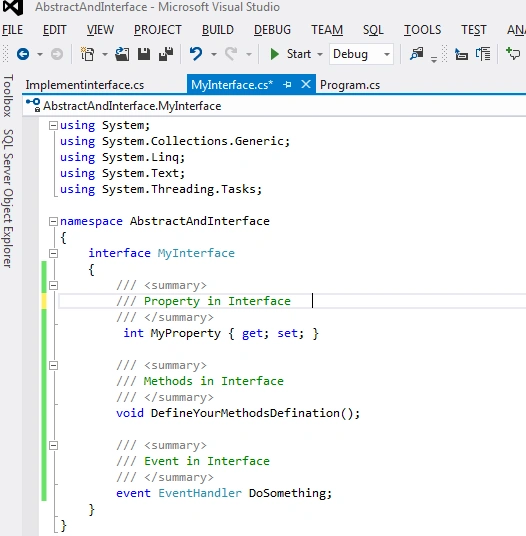This screenshot has width=526, height=536.
Task: Switch to the Program.cs tab
Action: click(350, 85)
